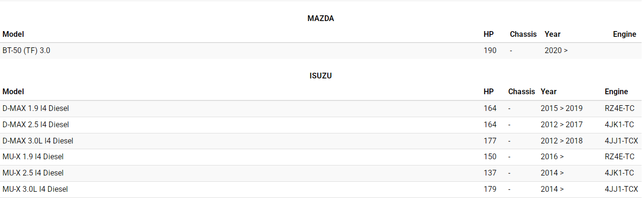Click the year range 2015 > 2019
644x198 pixels.
click(x=561, y=109)
